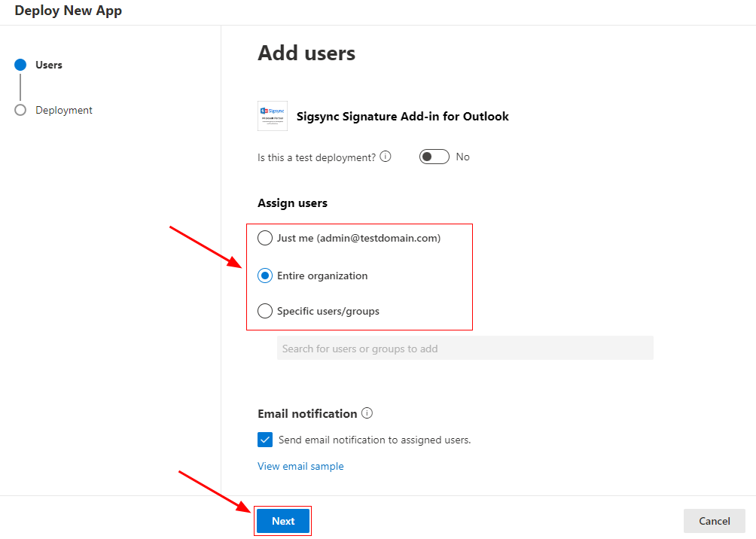This screenshot has width=756, height=539.
Task: Click the empty Deployment step circle indicator
Action: (x=20, y=110)
